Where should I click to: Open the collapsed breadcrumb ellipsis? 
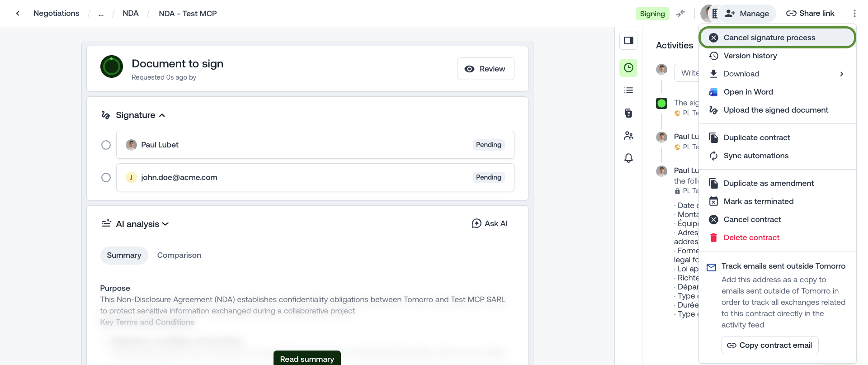101,14
